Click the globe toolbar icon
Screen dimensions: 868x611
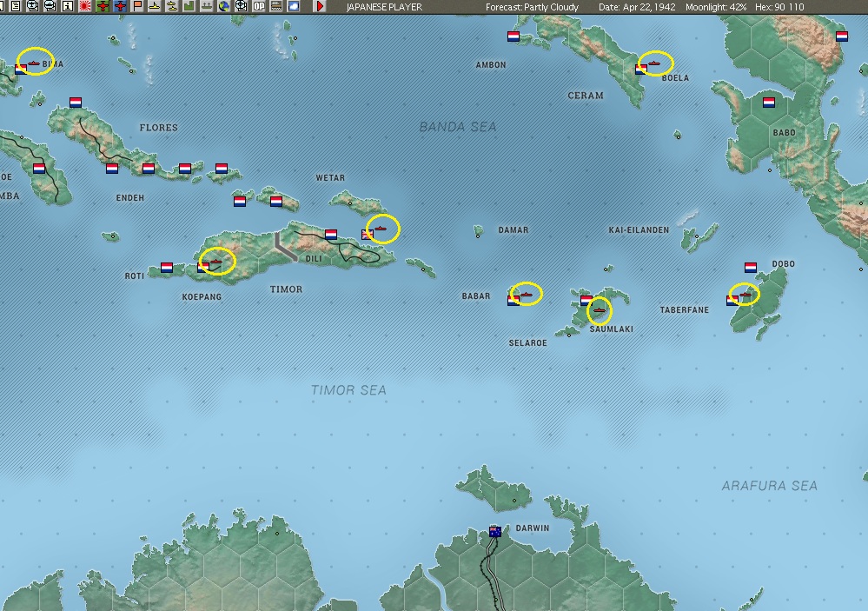pos(224,6)
